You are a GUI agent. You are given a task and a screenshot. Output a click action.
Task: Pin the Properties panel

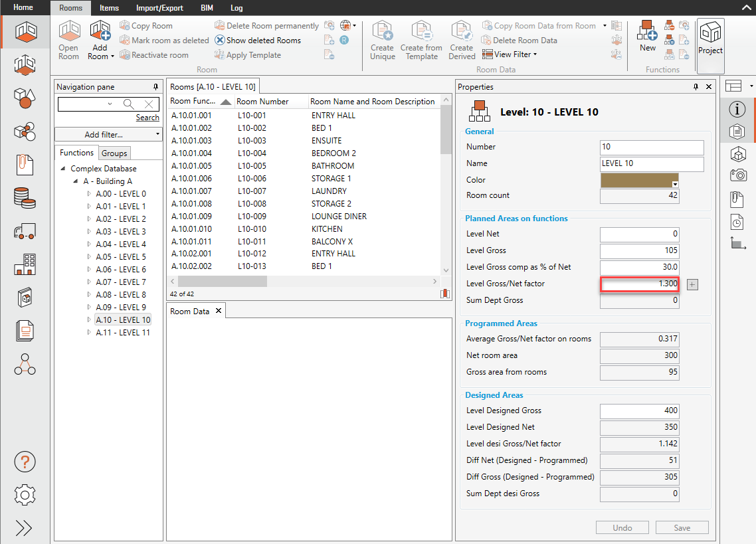(696, 87)
